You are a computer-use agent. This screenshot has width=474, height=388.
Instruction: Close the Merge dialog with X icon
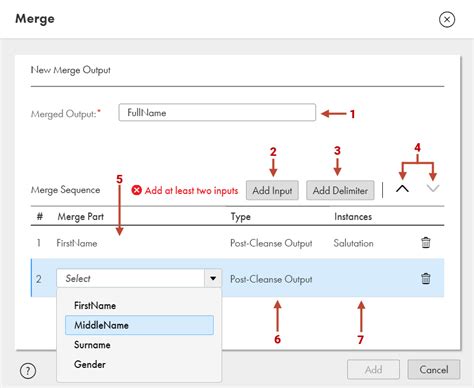pos(447,19)
